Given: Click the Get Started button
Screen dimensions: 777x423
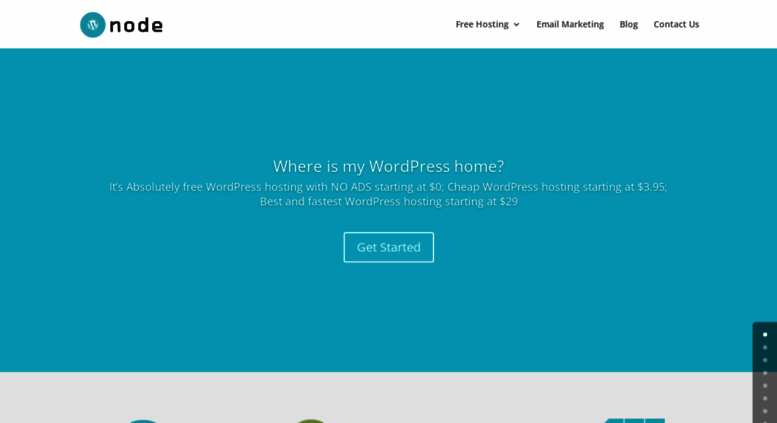Looking at the screenshot, I should [388, 247].
